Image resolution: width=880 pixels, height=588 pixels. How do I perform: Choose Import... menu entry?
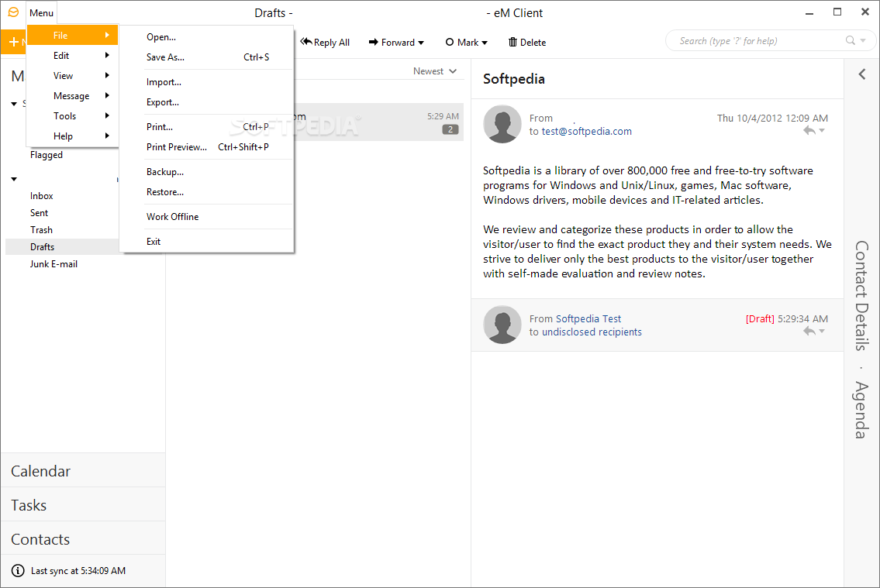[x=207, y=82]
